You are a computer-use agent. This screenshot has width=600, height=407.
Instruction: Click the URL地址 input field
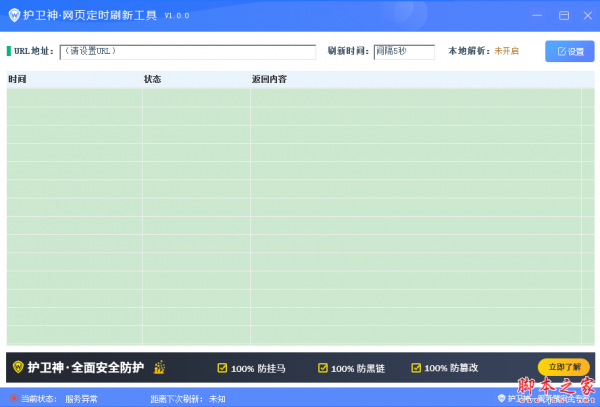point(188,52)
